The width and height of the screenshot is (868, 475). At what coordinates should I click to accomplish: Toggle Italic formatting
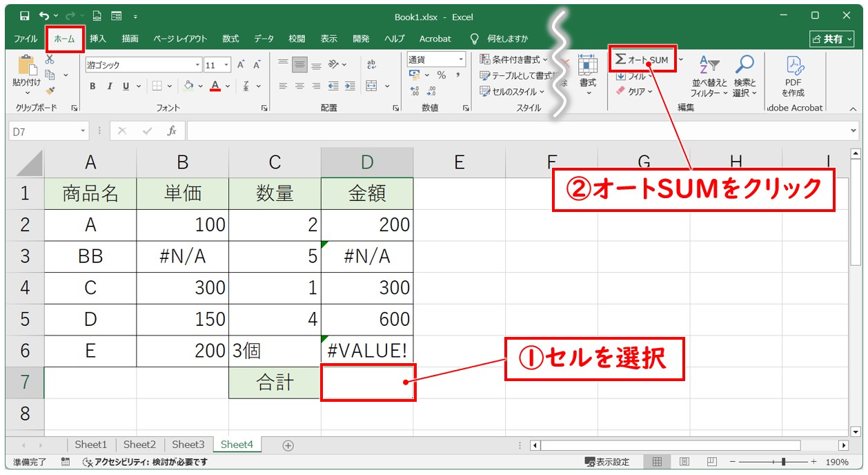[109, 86]
